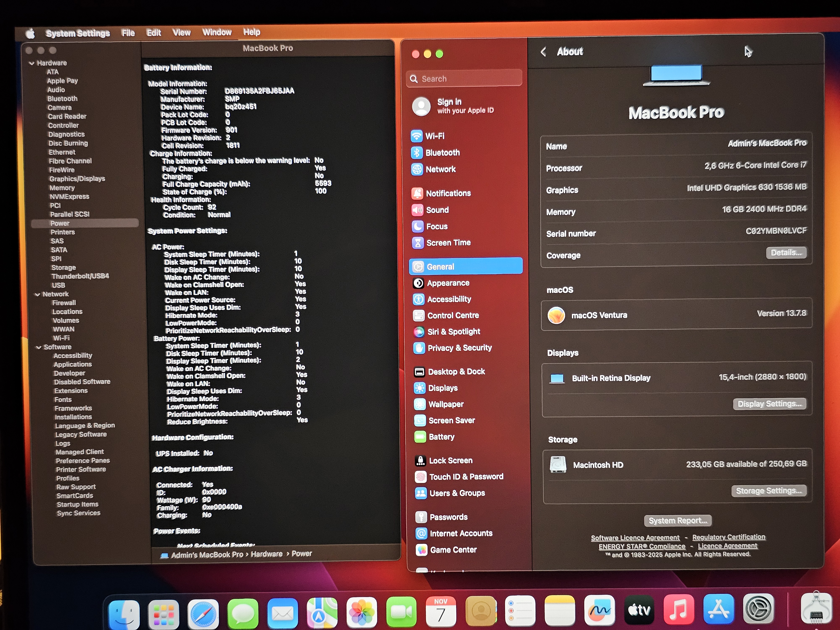Select Siri & Spotlight in sidebar
The height and width of the screenshot is (630, 840).
pyautogui.click(x=453, y=332)
